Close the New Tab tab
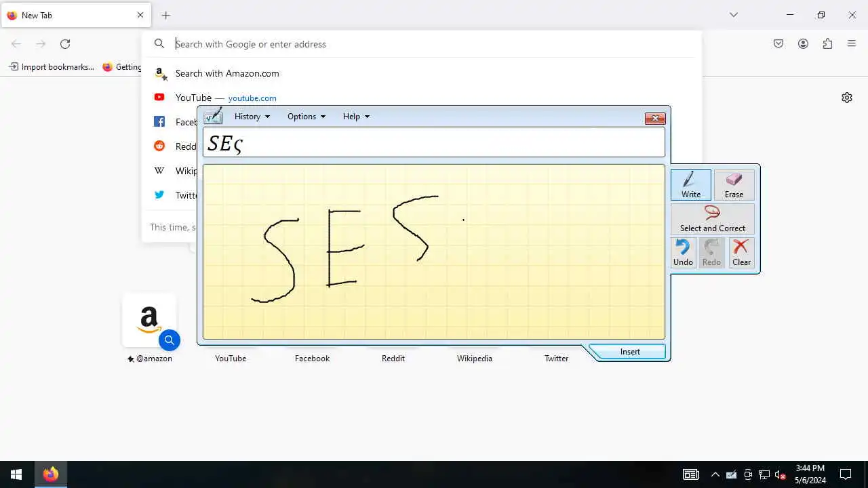 (x=140, y=15)
